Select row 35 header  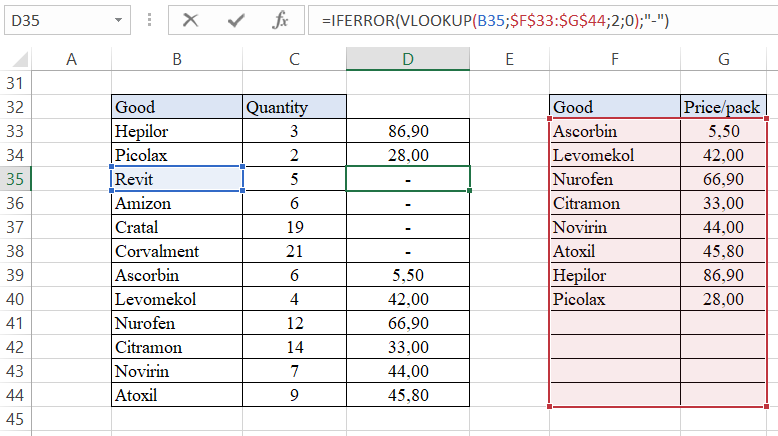click(x=15, y=179)
